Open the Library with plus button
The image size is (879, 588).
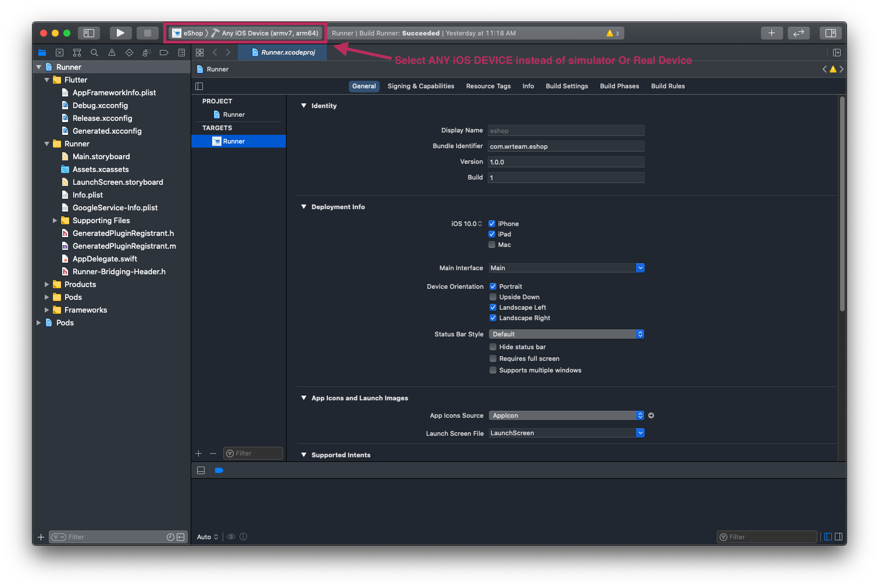[771, 33]
